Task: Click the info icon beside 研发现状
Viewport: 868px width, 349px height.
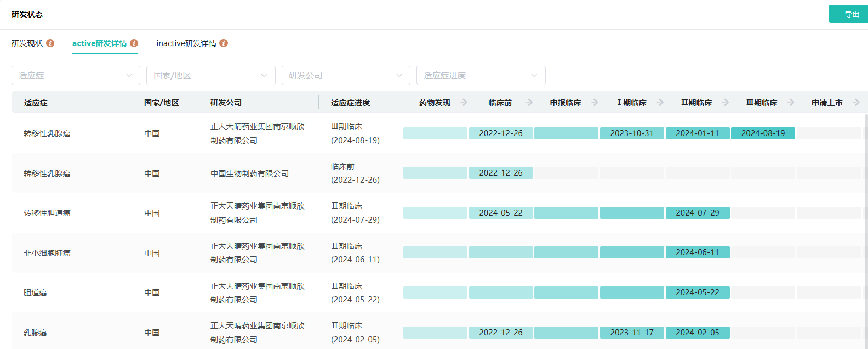Action: (50, 43)
